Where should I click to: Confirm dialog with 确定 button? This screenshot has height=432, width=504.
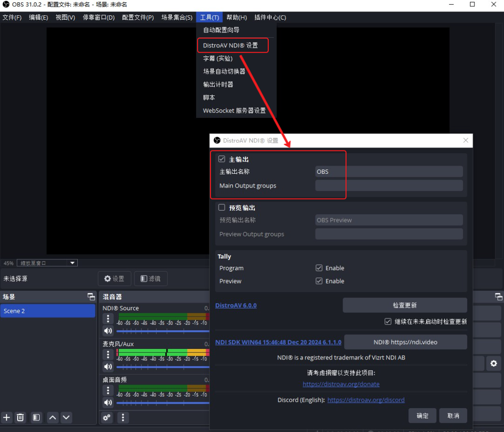[x=422, y=416]
